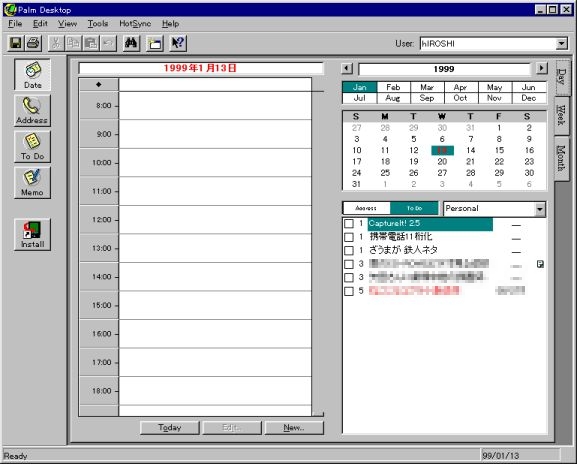Select the Oct month button

click(461, 98)
